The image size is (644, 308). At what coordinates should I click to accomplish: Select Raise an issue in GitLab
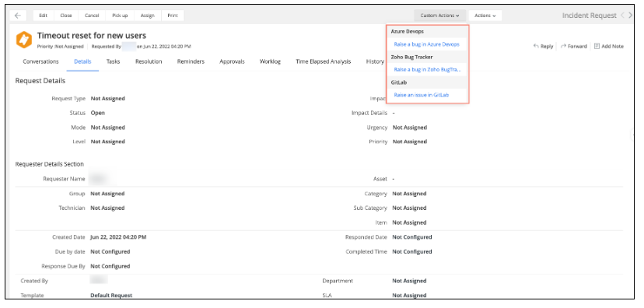pyautogui.click(x=421, y=95)
